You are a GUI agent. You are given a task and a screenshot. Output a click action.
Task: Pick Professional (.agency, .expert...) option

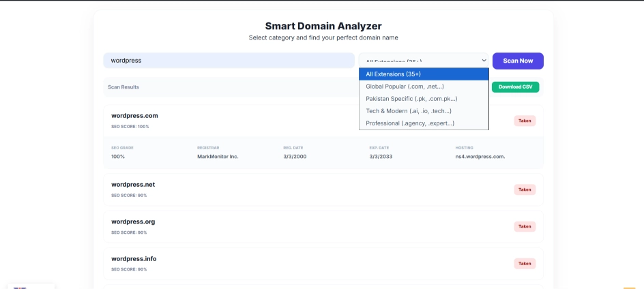(x=424, y=123)
